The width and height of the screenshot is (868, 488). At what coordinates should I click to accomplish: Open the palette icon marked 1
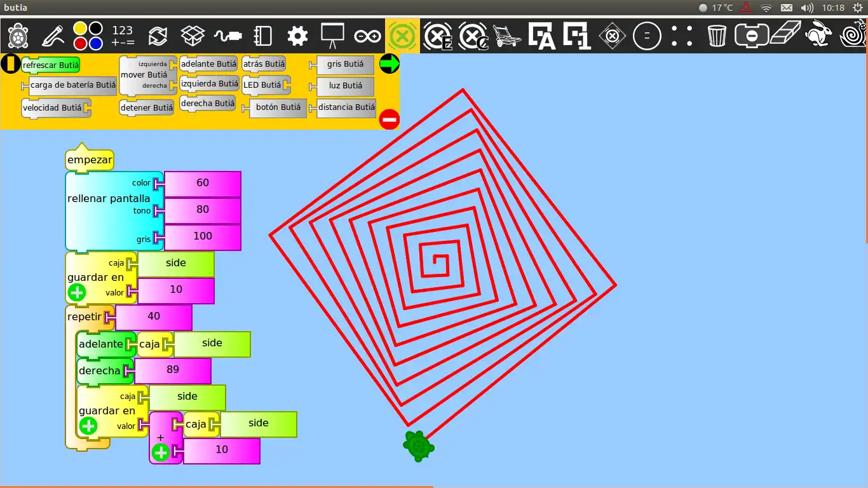(577, 36)
